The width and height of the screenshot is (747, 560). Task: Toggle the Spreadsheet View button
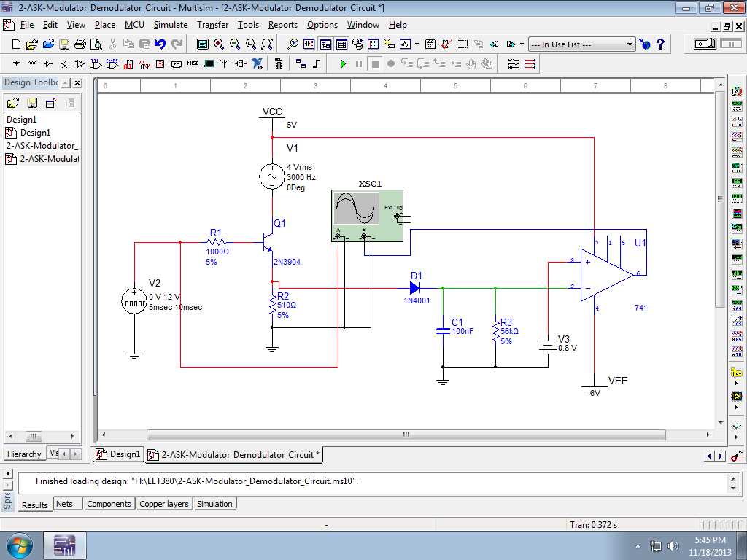[x=341, y=44]
